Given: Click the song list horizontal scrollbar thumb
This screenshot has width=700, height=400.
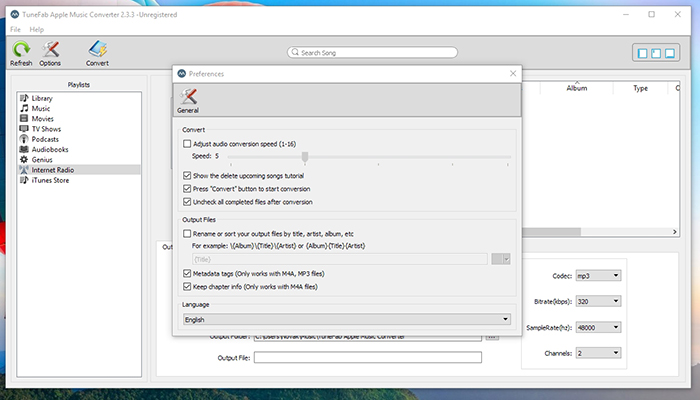Looking at the screenshot, I should (x=551, y=232).
